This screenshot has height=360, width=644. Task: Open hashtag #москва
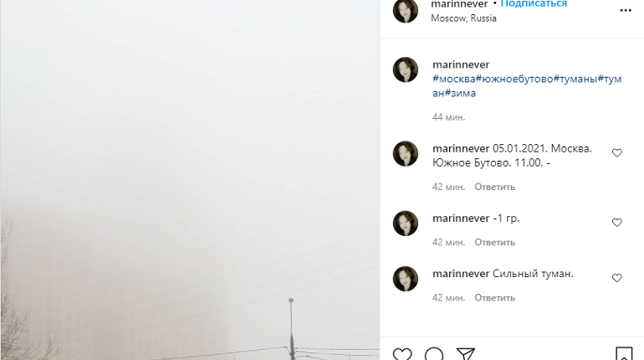point(454,79)
